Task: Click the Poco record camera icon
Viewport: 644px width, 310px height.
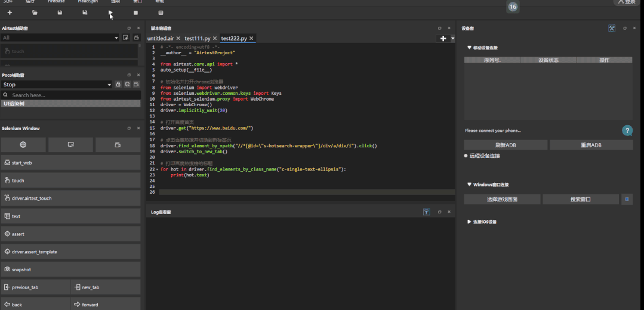Action: click(136, 85)
